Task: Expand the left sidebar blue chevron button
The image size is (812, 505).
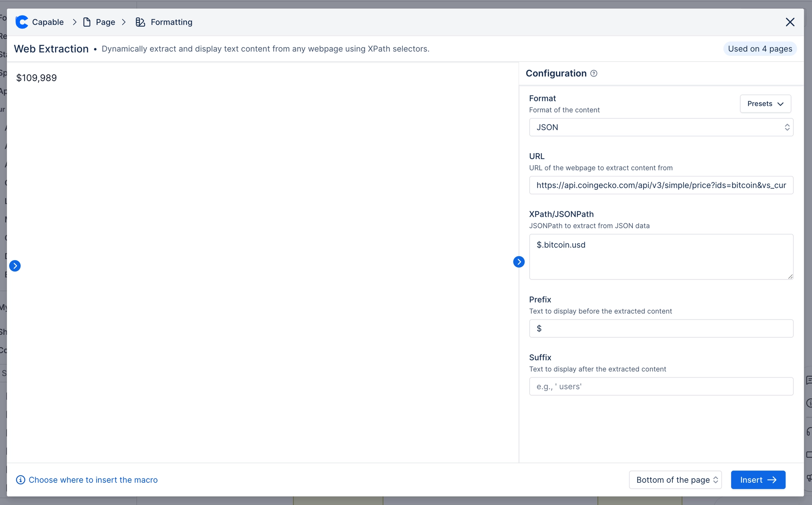Action: coord(15,266)
